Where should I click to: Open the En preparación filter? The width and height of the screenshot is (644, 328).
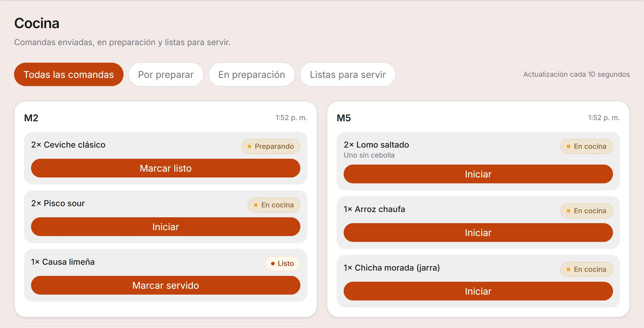click(251, 74)
